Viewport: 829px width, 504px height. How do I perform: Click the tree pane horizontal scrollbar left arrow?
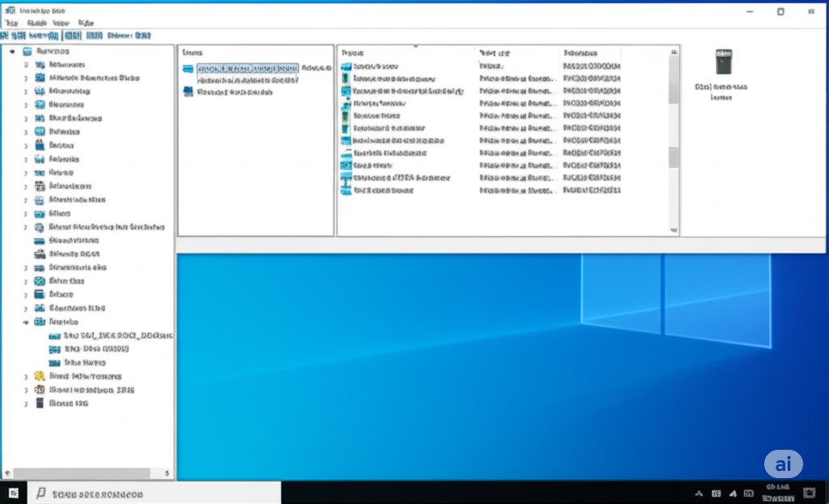point(7,472)
